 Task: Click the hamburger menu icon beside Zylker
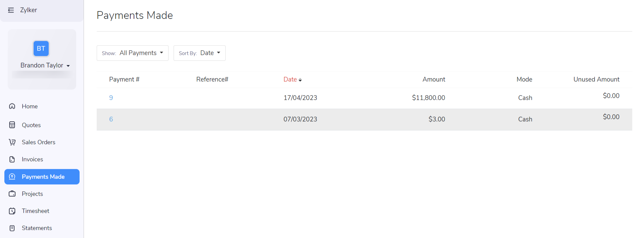tap(11, 10)
